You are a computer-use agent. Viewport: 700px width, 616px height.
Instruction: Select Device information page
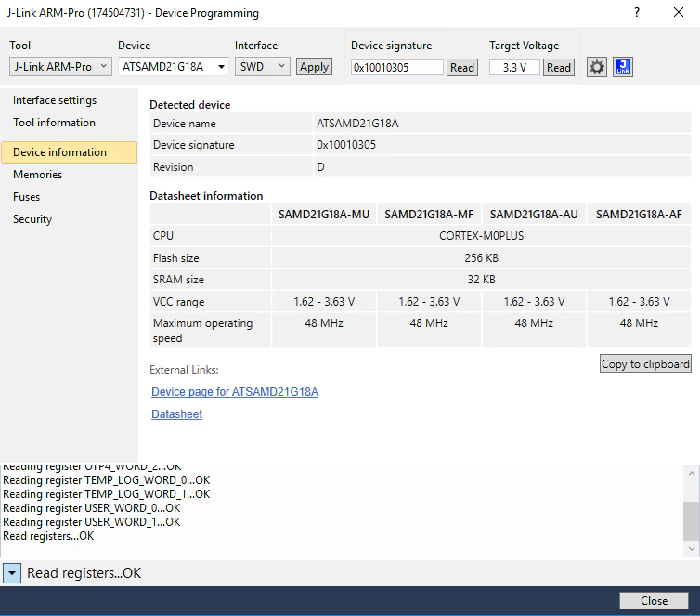[x=70, y=152]
